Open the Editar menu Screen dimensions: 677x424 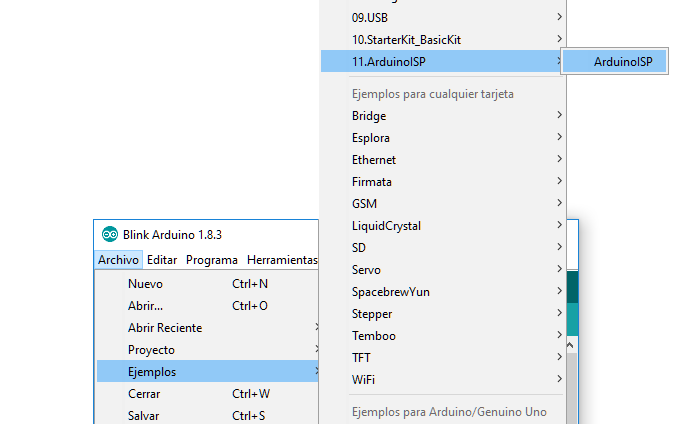pyautogui.click(x=161, y=260)
